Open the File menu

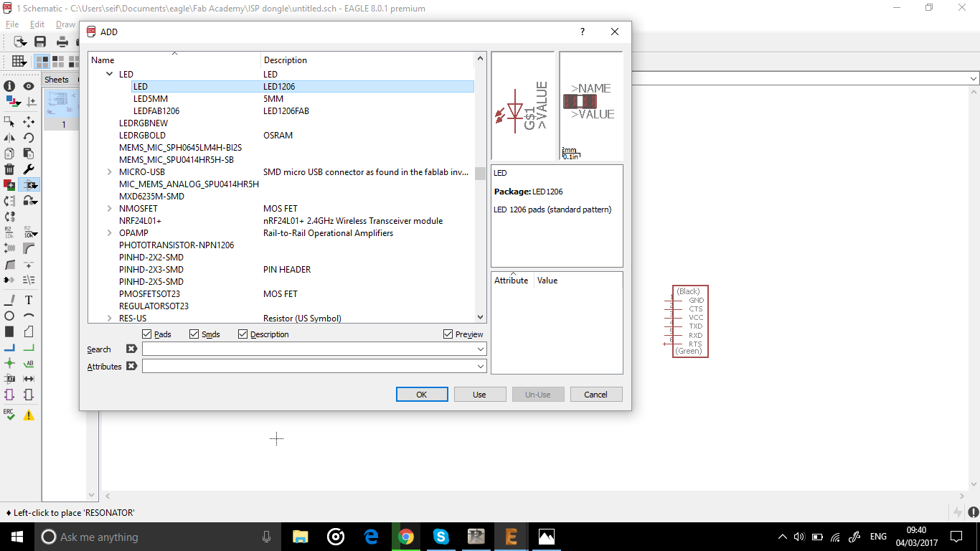click(x=12, y=24)
